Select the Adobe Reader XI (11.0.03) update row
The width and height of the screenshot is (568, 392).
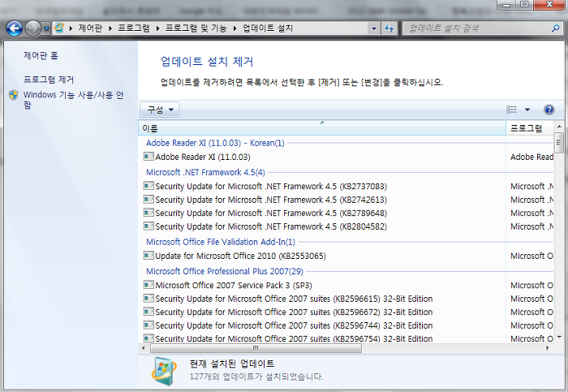coord(203,157)
